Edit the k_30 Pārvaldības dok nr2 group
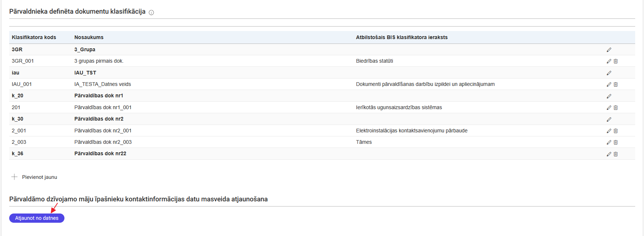This screenshot has width=644, height=236. coord(609,119)
